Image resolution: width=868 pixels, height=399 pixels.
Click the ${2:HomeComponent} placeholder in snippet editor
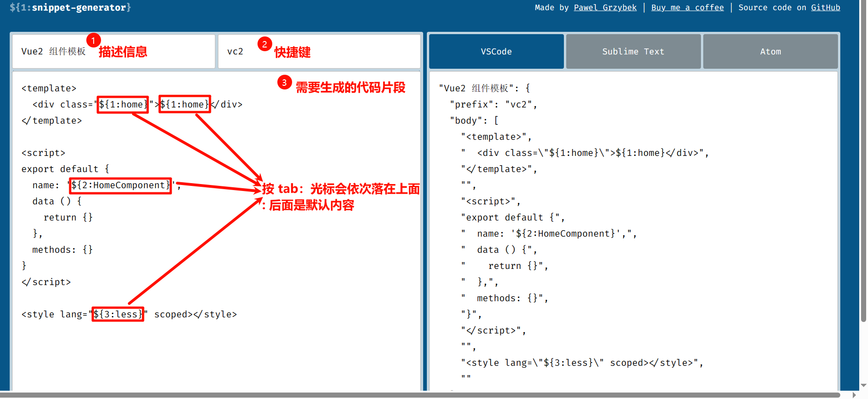120,185
